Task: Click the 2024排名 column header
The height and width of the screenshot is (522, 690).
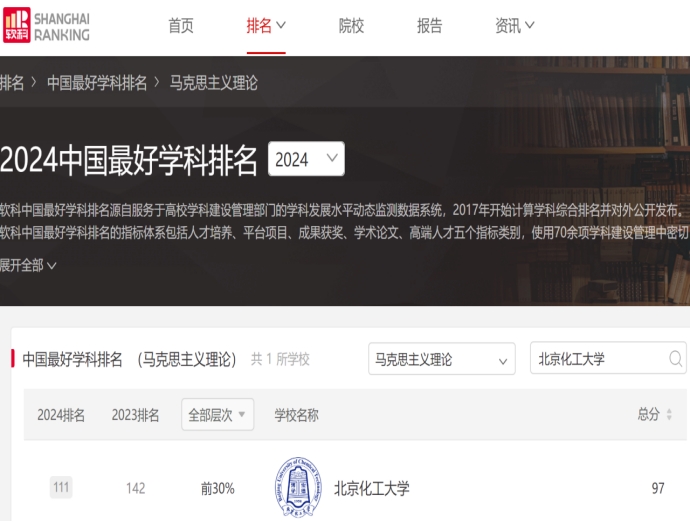Action: tap(61, 415)
